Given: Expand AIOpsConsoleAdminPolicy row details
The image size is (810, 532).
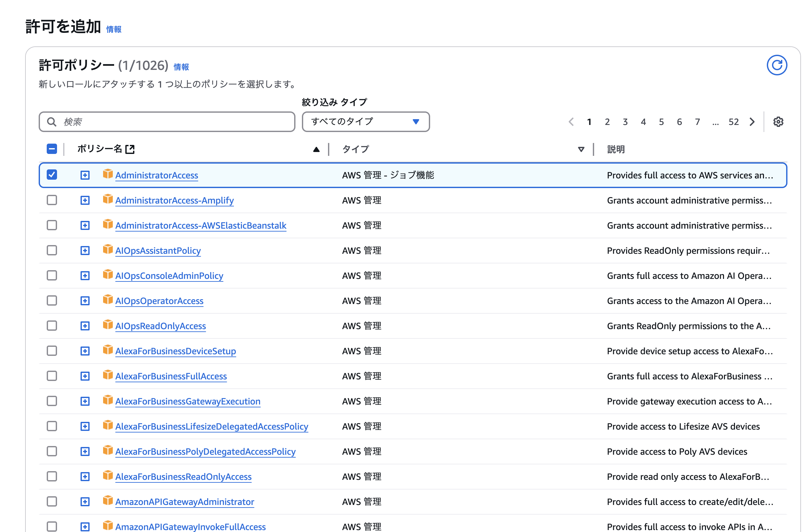Looking at the screenshot, I should tap(85, 276).
